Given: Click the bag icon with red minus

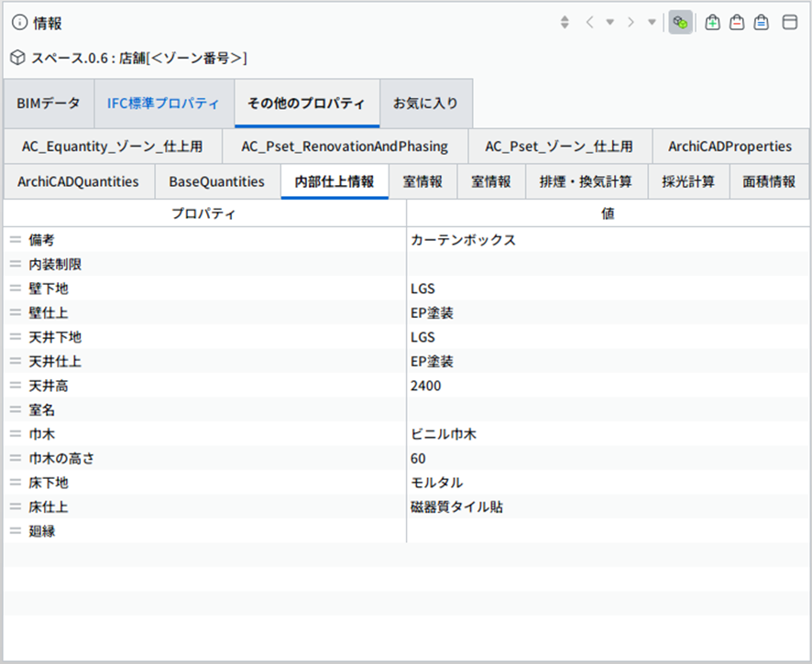Looking at the screenshot, I should (x=737, y=23).
